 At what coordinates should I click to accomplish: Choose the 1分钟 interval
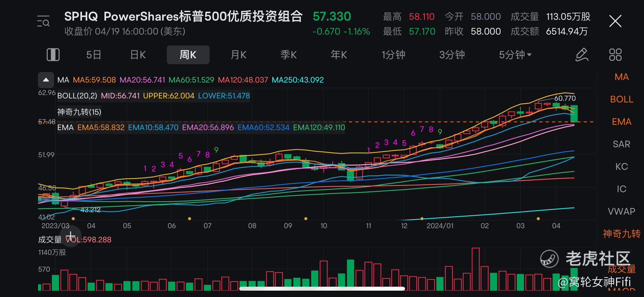[393, 55]
